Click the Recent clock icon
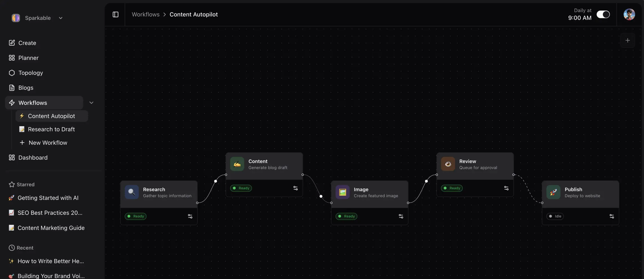The image size is (644, 279). tap(12, 248)
